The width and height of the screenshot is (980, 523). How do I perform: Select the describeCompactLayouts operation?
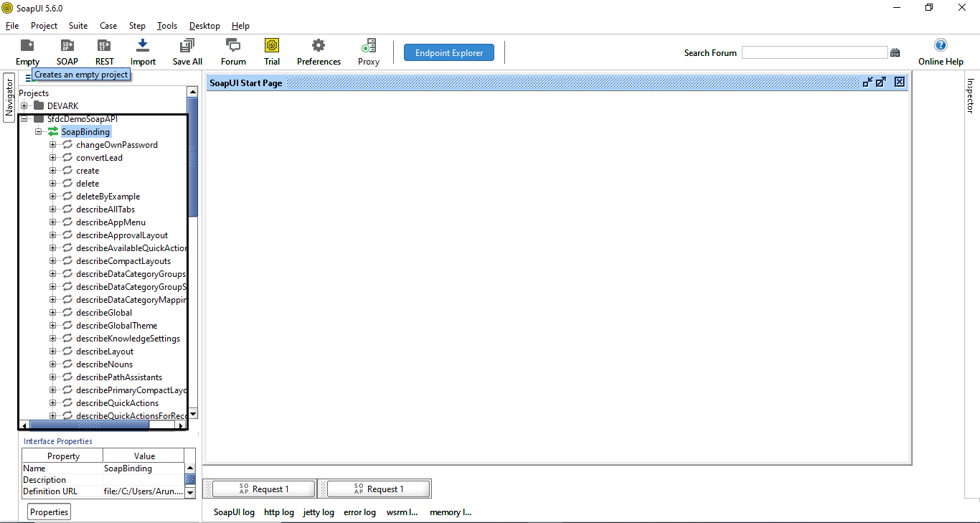coord(123,261)
